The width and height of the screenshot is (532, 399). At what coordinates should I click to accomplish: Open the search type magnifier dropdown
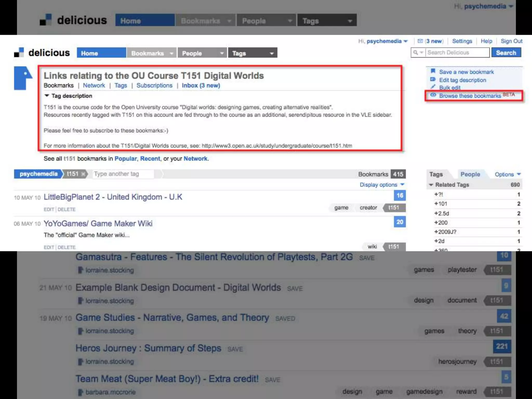click(418, 53)
